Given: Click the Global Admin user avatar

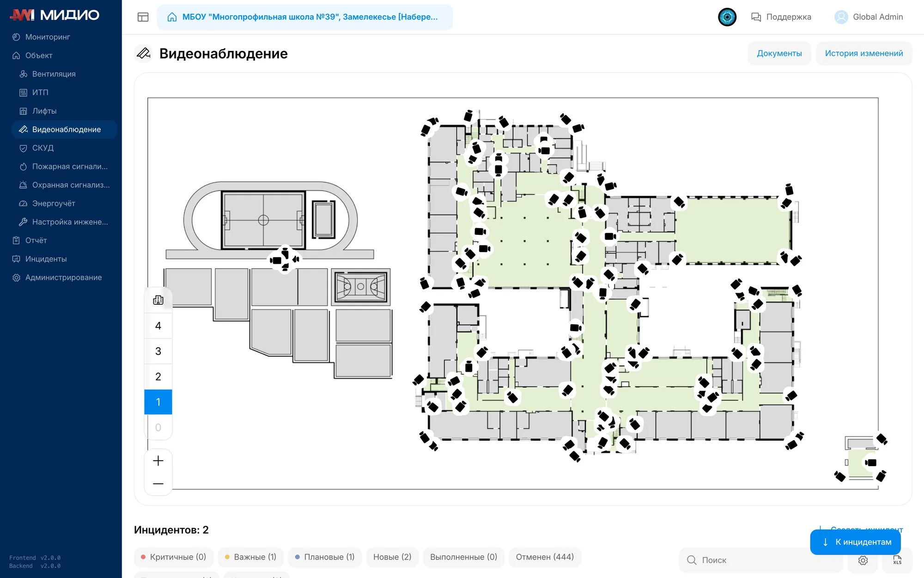Looking at the screenshot, I should click(x=841, y=17).
